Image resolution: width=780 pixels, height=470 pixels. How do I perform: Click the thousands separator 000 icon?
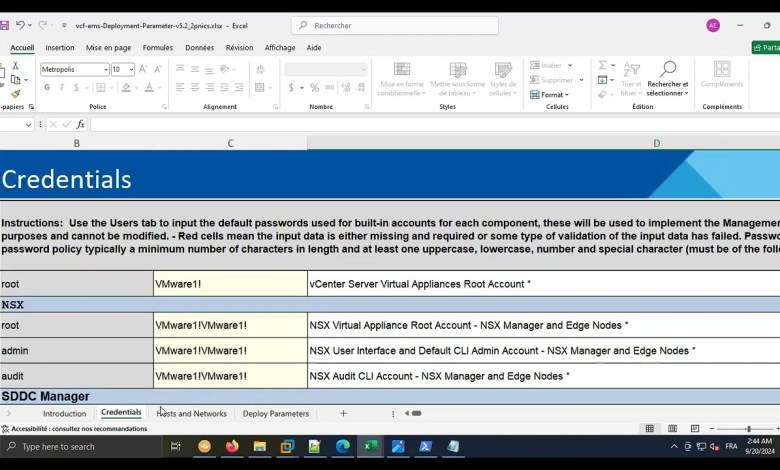(329, 88)
